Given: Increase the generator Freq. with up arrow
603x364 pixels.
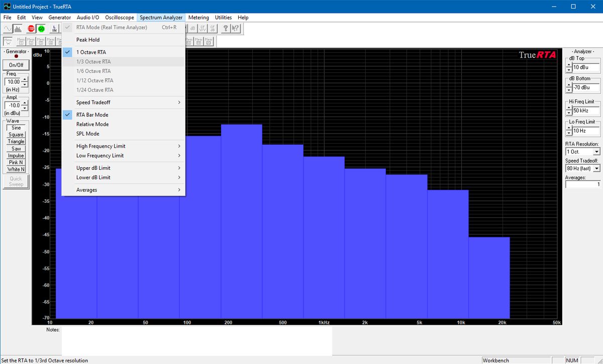Looking at the screenshot, I should (25, 79).
